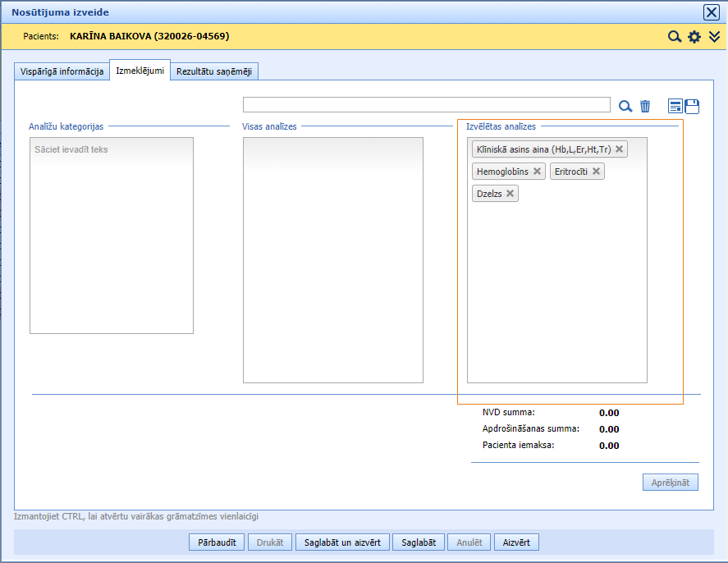Click the Pārbaudīt button

[x=217, y=542]
